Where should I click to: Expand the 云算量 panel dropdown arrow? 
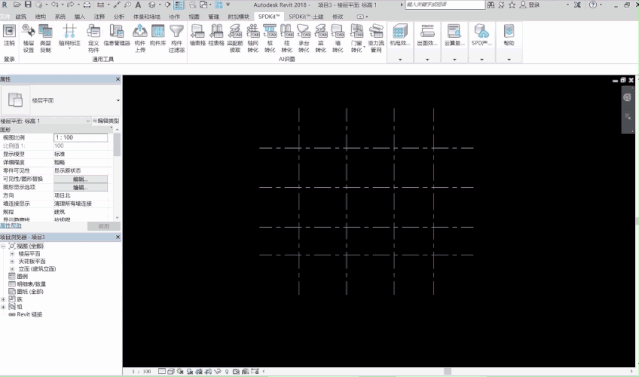point(454,60)
